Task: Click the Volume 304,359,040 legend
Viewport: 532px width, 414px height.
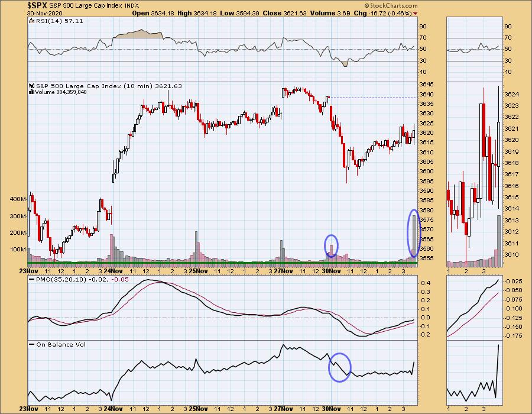Action: (61, 92)
